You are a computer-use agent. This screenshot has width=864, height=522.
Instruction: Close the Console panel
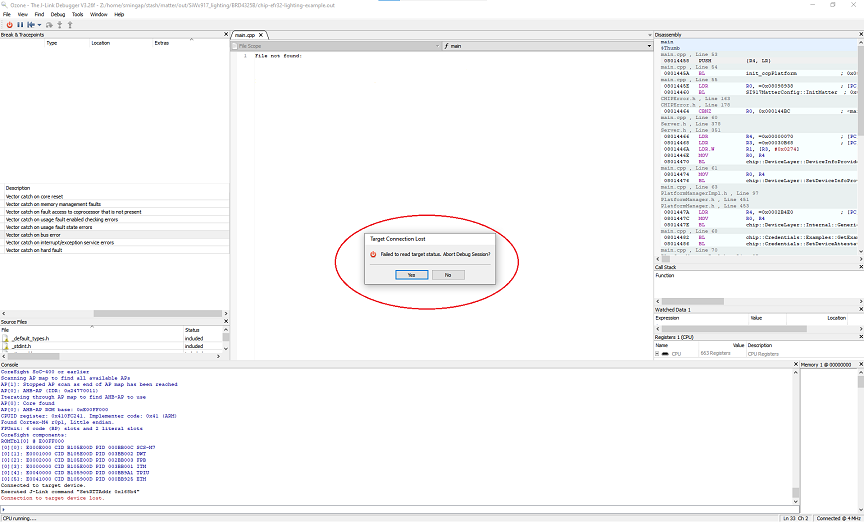796,365
